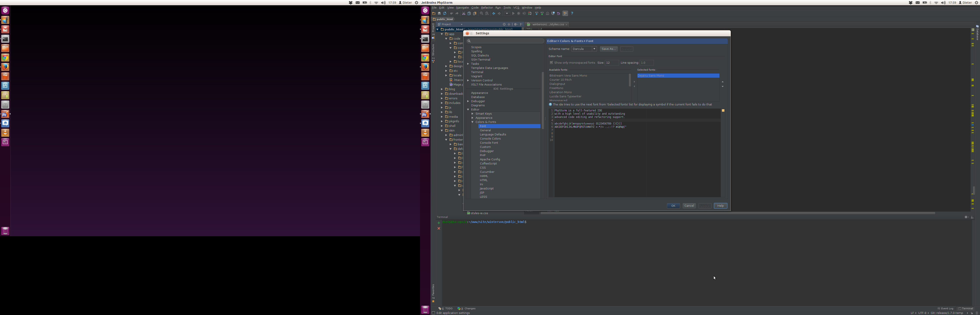Screen dimensions: 980x315
Task: Click the collapse all icon in Project panel
Action: tap(509, 24)
